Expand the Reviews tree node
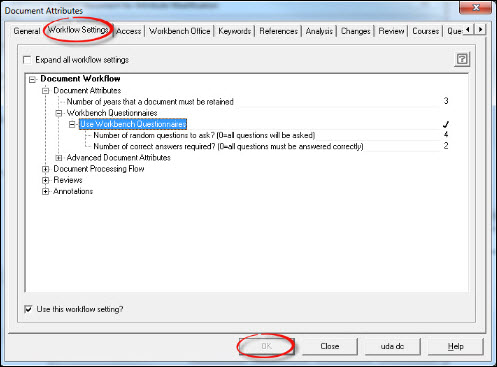The height and width of the screenshot is (367, 497). pyautogui.click(x=45, y=180)
